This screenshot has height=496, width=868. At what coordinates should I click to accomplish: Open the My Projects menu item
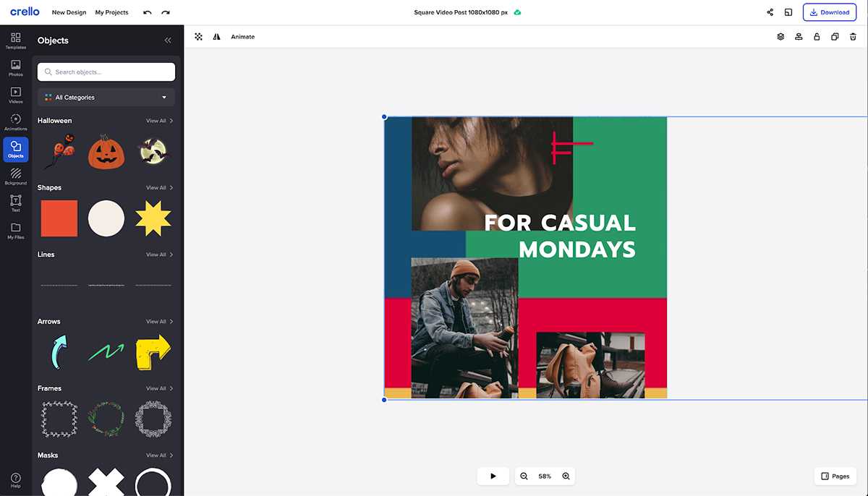(x=112, y=12)
